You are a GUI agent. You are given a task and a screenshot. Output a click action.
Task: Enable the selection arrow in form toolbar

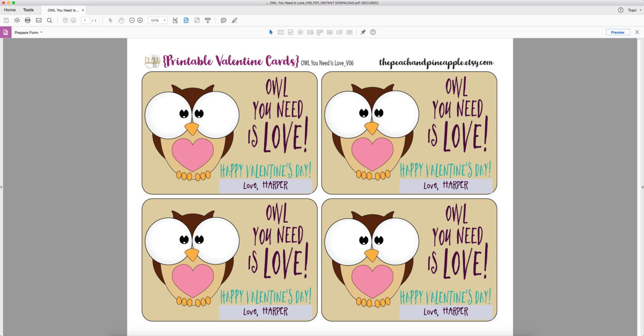pyautogui.click(x=271, y=32)
